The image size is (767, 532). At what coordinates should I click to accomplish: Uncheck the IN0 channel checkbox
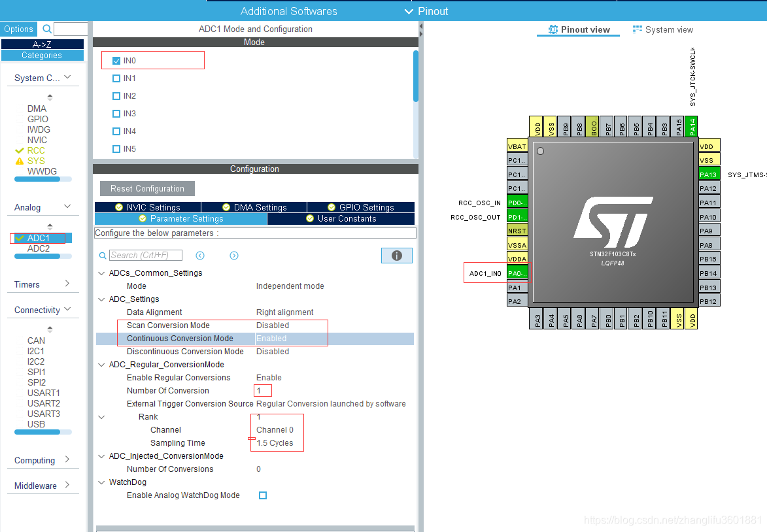(x=116, y=61)
